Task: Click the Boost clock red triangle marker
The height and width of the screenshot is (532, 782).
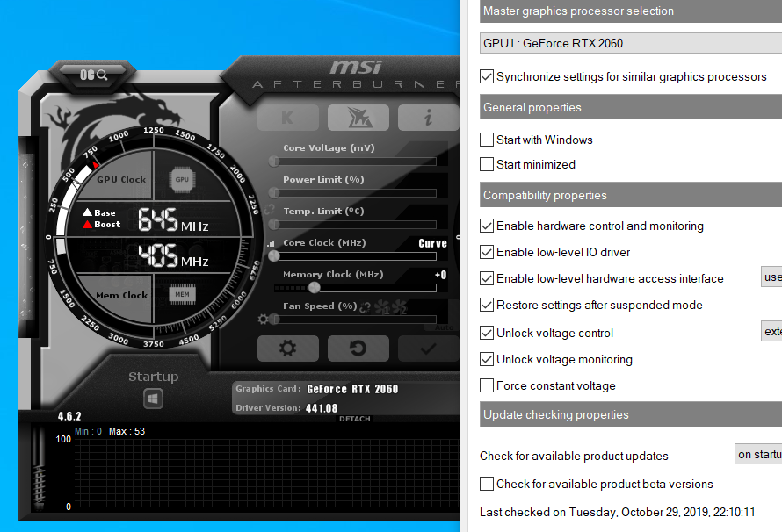Action: [x=87, y=224]
